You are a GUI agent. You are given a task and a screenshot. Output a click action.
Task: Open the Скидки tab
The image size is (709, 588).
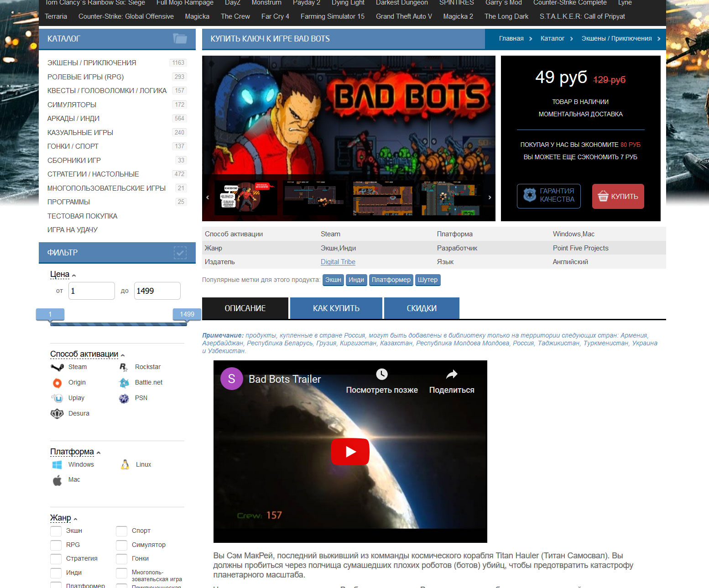(422, 308)
